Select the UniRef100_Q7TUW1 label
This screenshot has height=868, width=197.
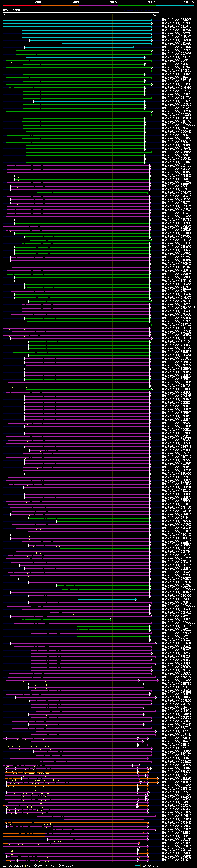coord(177,382)
